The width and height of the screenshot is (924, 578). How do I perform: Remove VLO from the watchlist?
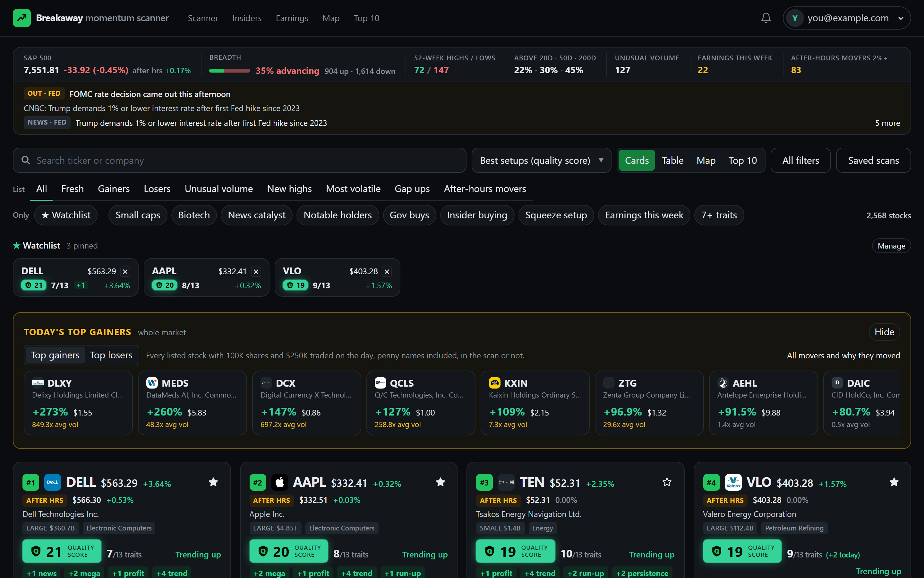click(387, 271)
